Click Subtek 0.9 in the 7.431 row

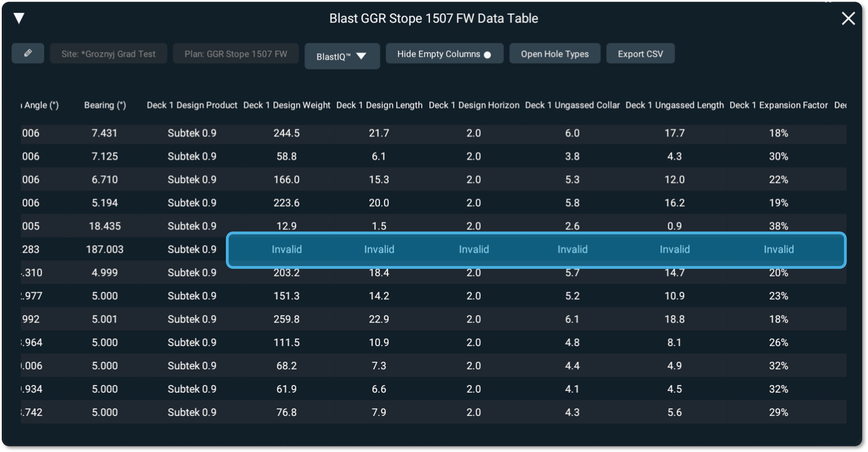pos(192,133)
